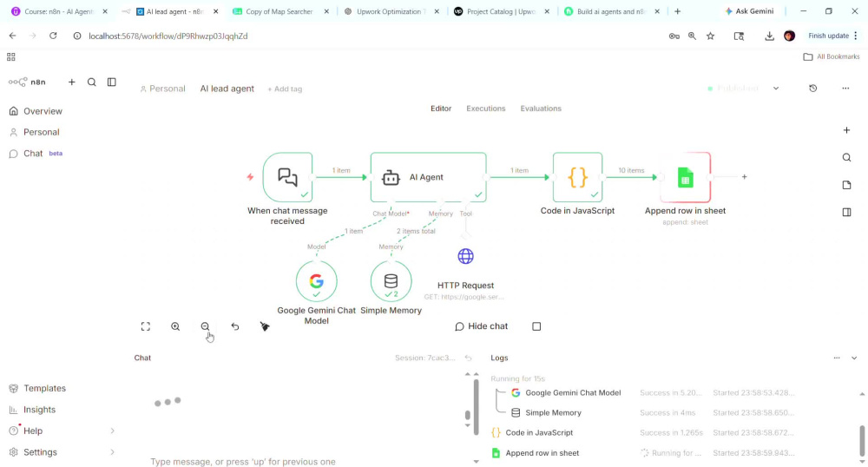Add sticky note from right toolbar
868x467 pixels.
pyautogui.click(x=846, y=185)
